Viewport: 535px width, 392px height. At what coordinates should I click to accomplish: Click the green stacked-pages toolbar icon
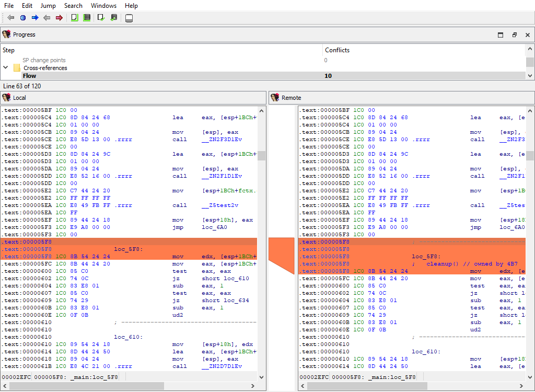click(x=87, y=18)
